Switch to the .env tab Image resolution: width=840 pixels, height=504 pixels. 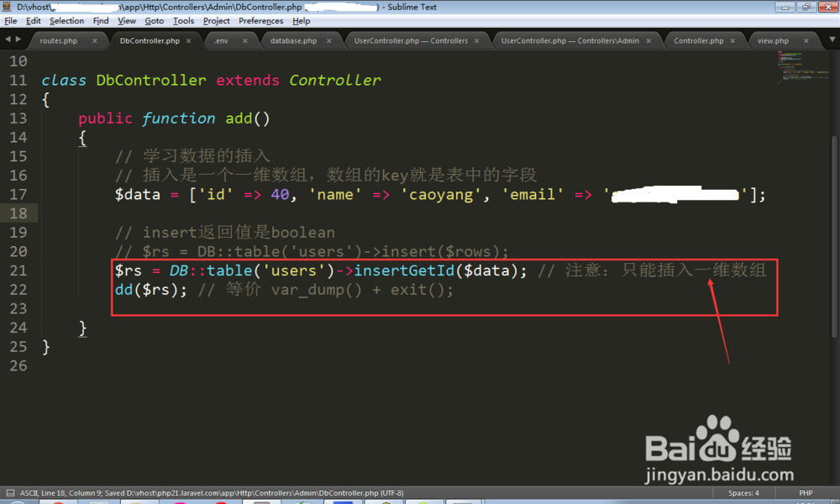click(x=221, y=40)
